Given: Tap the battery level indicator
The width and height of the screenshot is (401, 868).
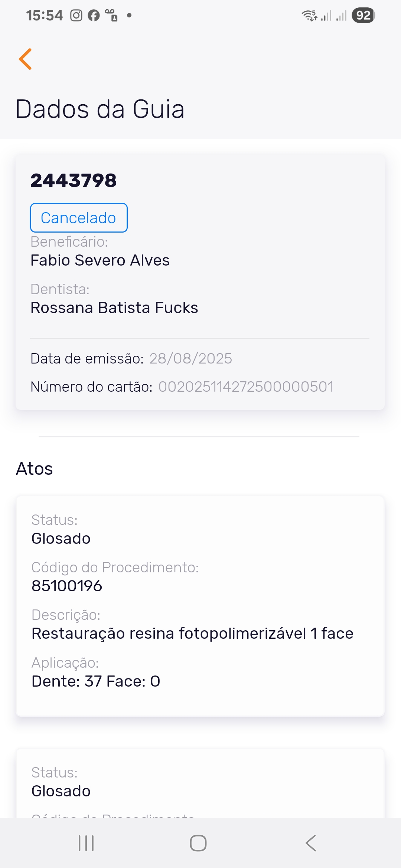Looking at the screenshot, I should (x=363, y=16).
